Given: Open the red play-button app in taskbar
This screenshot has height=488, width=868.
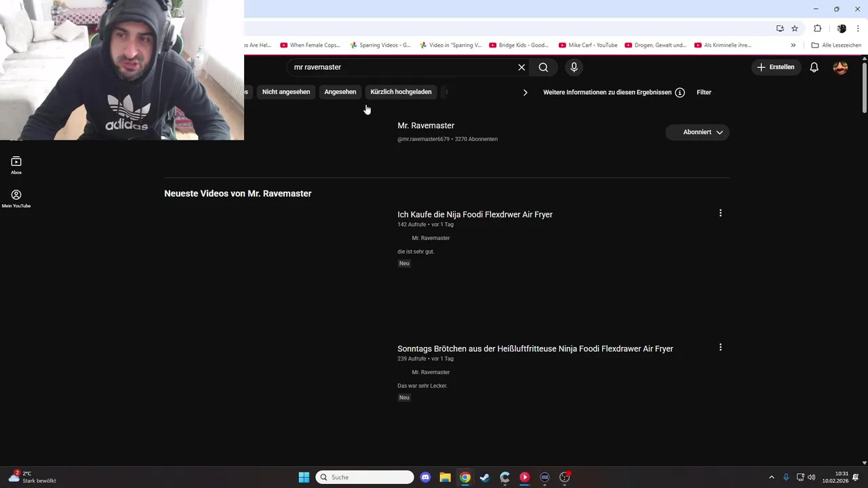Looking at the screenshot, I should pyautogui.click(x=524, y=477).
